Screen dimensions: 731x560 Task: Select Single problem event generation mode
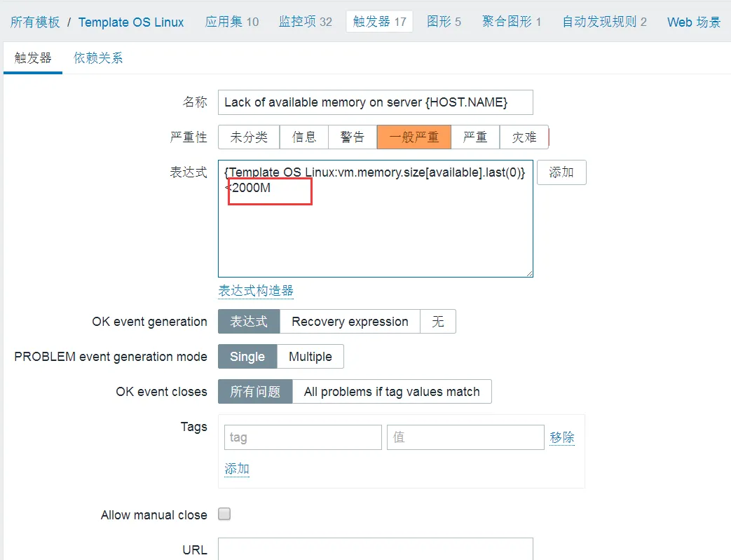tap(247, 357)
